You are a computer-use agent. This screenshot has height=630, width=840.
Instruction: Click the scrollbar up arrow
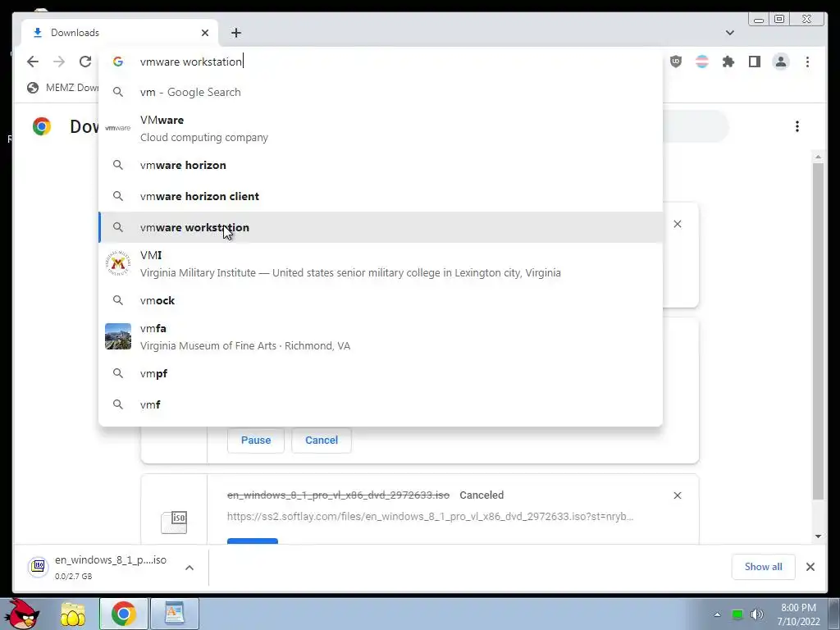(x=818, y=157)
